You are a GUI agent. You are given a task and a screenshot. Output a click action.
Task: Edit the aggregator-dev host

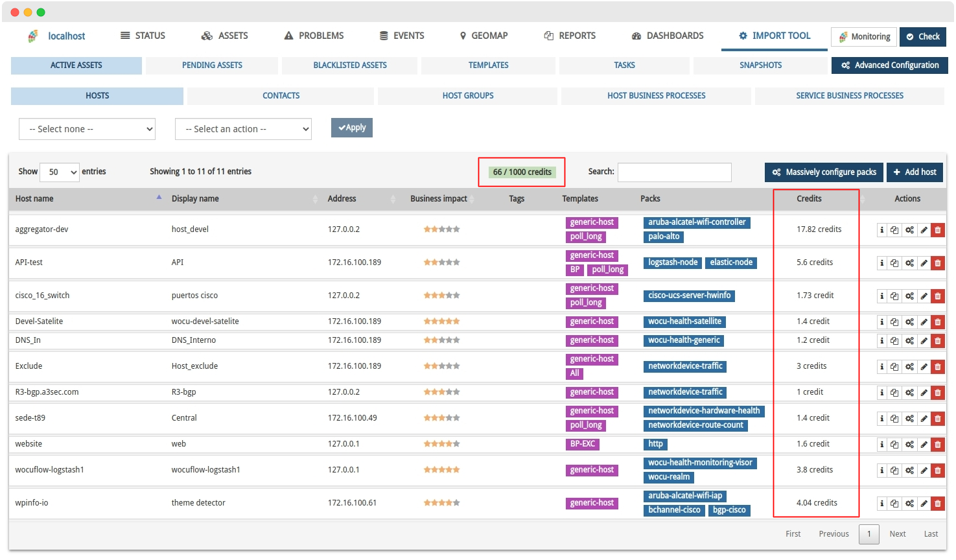(924, 230)
